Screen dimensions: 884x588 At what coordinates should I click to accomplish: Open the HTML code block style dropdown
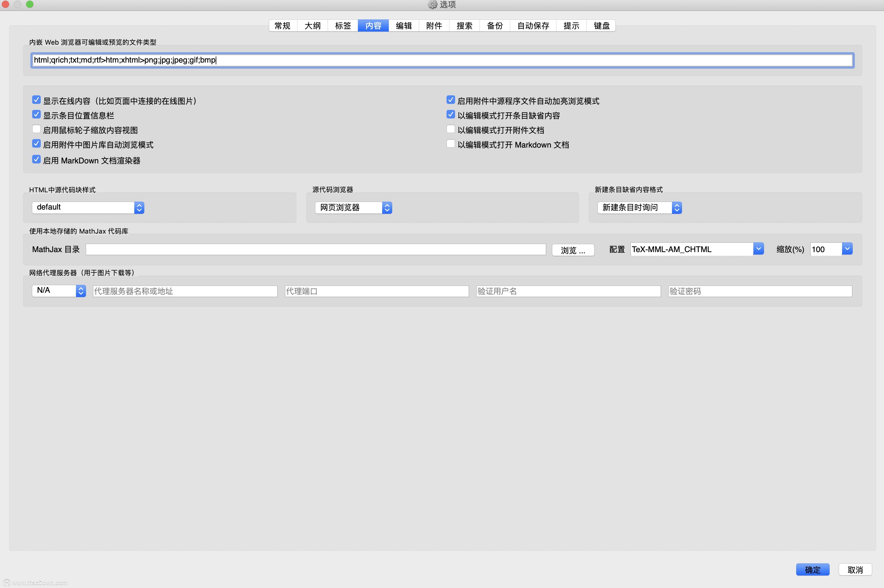(x=88, y=207)
